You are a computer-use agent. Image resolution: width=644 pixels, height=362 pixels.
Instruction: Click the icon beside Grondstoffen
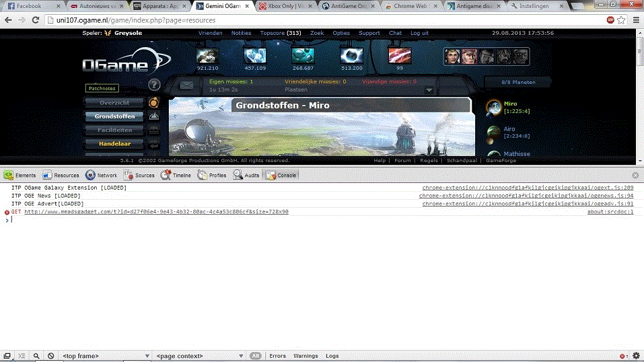(x=153, y=116)
